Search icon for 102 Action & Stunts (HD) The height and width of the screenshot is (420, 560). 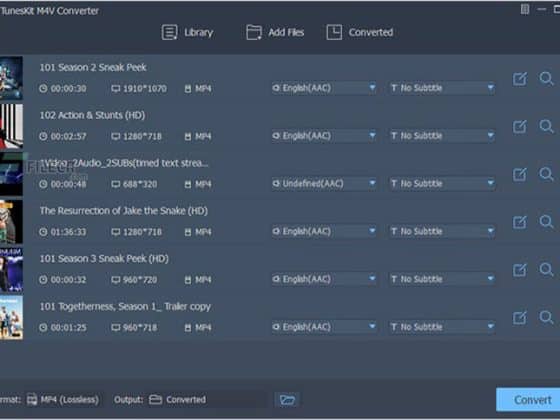(x=546, y=126)
